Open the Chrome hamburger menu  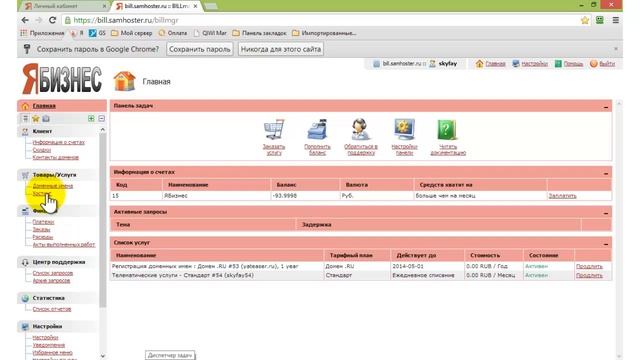click(x=616, y=20)
